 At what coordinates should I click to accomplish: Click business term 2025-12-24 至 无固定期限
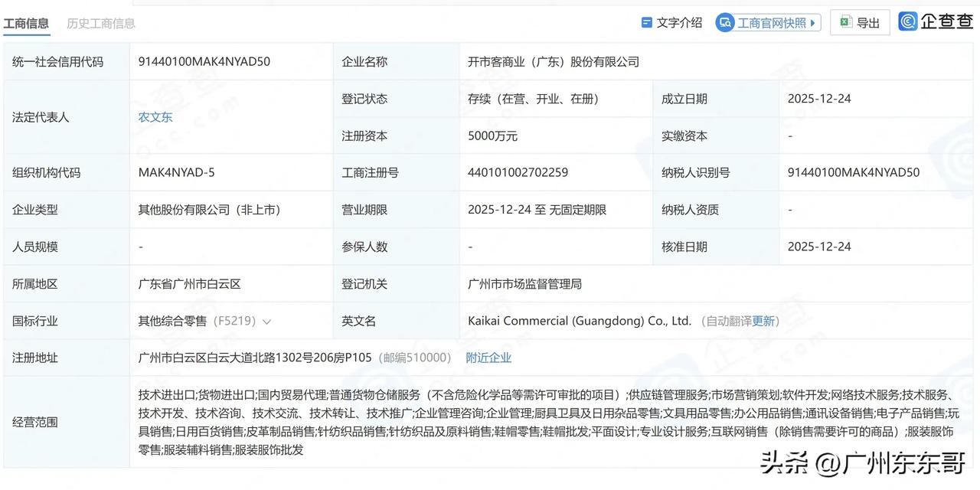[537, 209]
